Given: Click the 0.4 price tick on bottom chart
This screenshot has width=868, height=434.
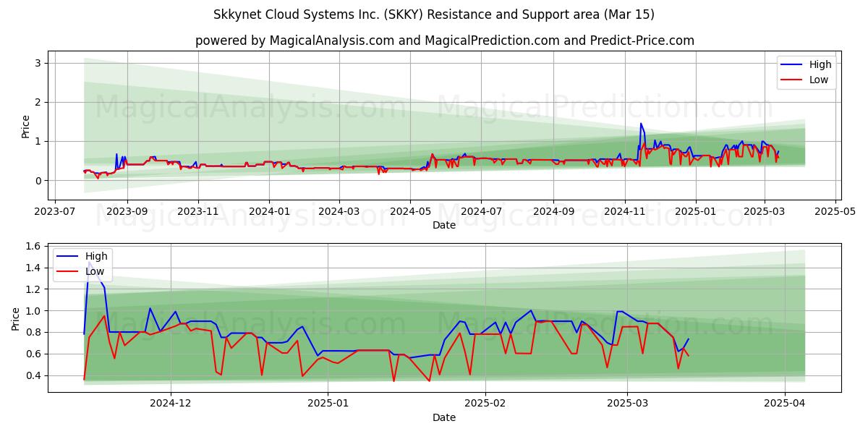Looking at the screenshot, I should (34, 375).
